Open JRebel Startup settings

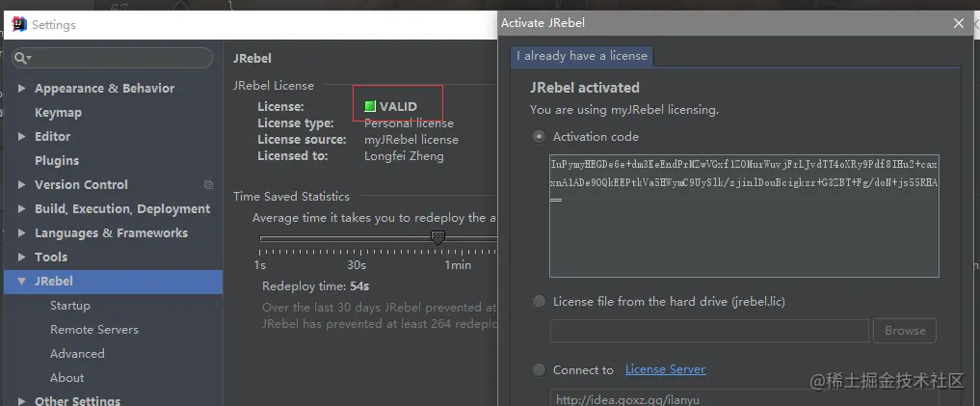coord(70,306)
